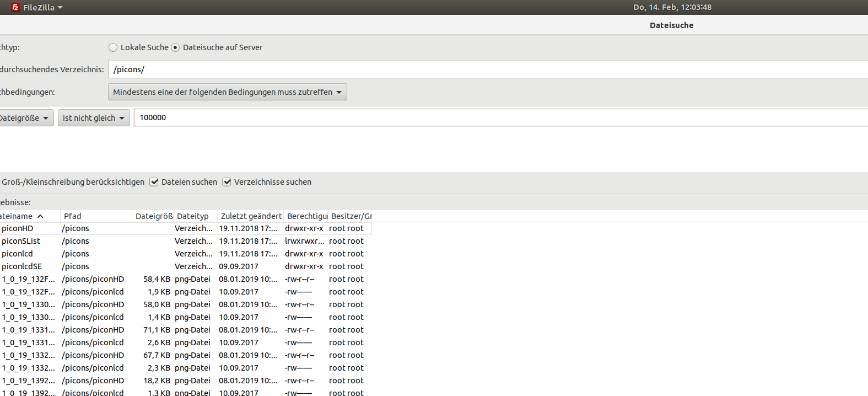Uncheck the Verzeichnisse suchen checkbox
This screenshot has height=396, width=868.
(227, 182)
